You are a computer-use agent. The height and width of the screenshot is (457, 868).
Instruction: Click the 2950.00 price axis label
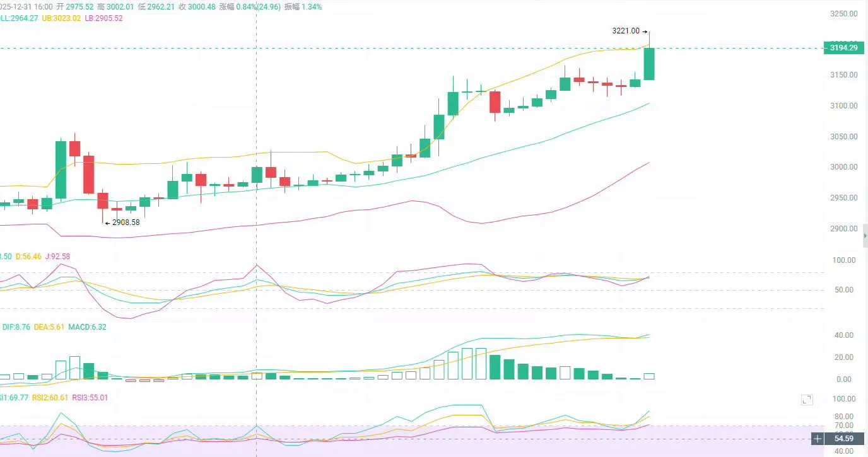pyautogui.click(x=843, y=198)
